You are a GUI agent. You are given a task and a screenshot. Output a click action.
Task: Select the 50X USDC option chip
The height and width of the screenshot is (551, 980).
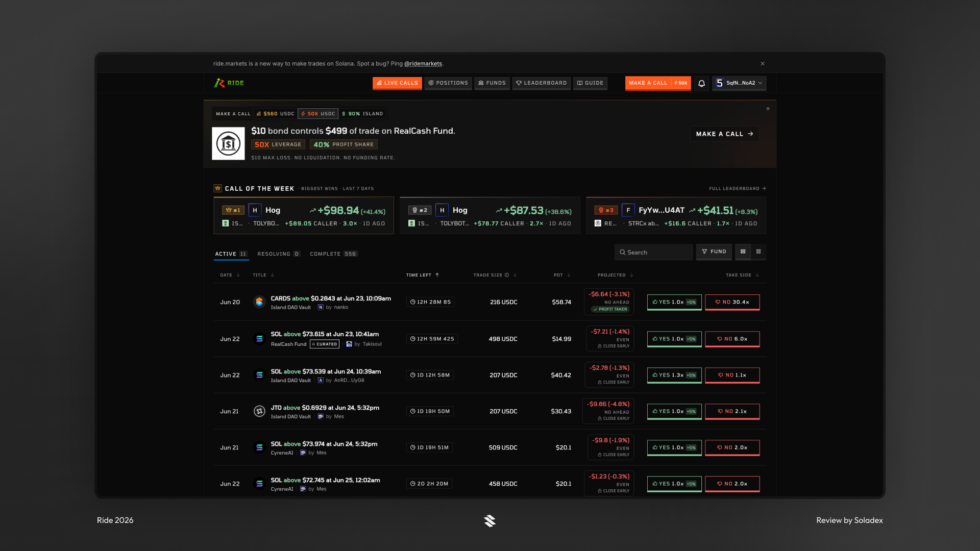tap(318, 114)
